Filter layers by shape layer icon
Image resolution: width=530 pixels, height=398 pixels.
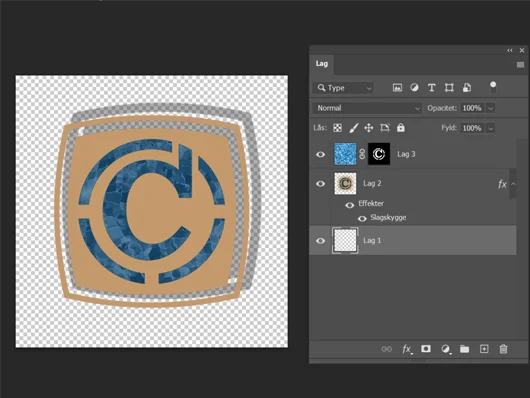[x=449, y=88]
